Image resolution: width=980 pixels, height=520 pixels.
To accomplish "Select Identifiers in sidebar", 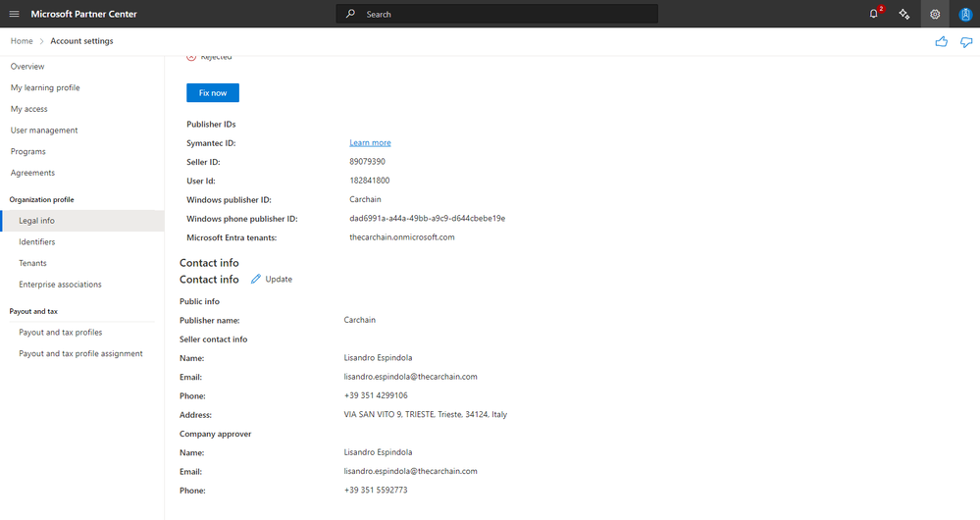I will coord(37,242).
